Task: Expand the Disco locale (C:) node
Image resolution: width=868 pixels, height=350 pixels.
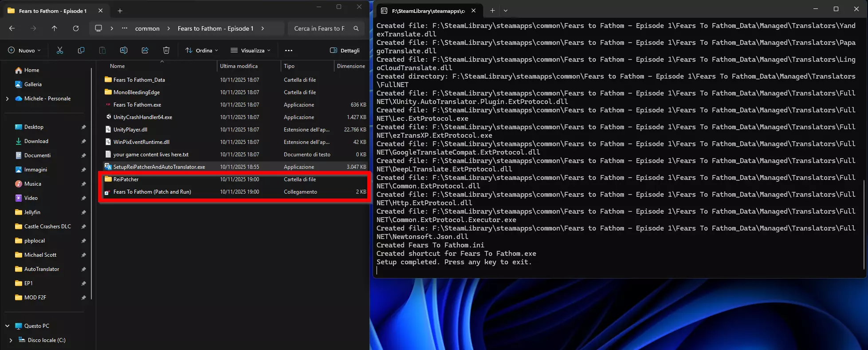Action: 11,340
